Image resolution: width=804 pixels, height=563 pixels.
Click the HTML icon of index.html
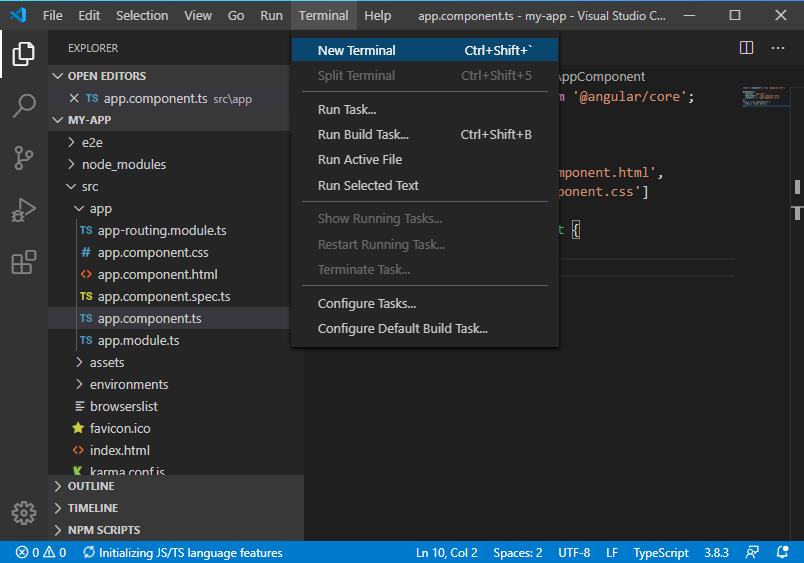pyautogui.click(x=78, y=450)
